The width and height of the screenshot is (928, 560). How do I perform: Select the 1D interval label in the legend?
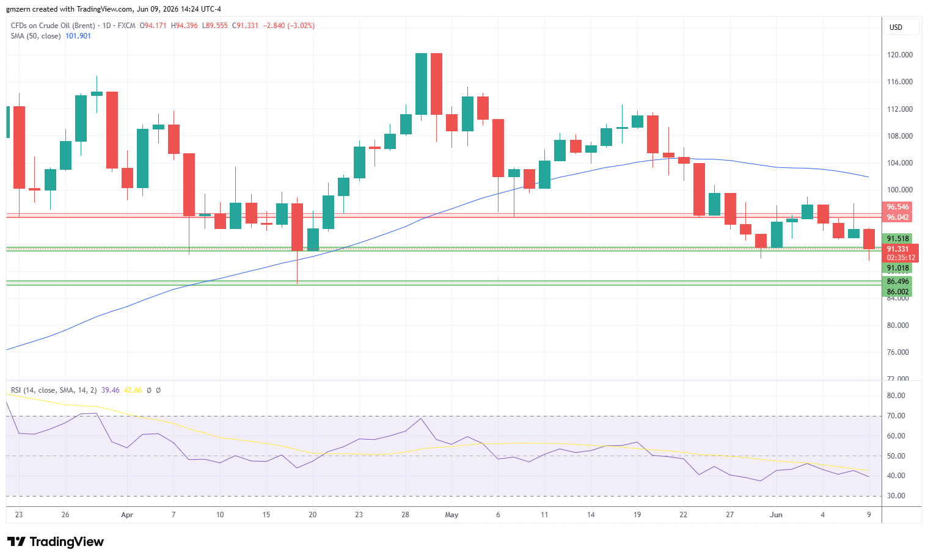click(x=106, y=26)
